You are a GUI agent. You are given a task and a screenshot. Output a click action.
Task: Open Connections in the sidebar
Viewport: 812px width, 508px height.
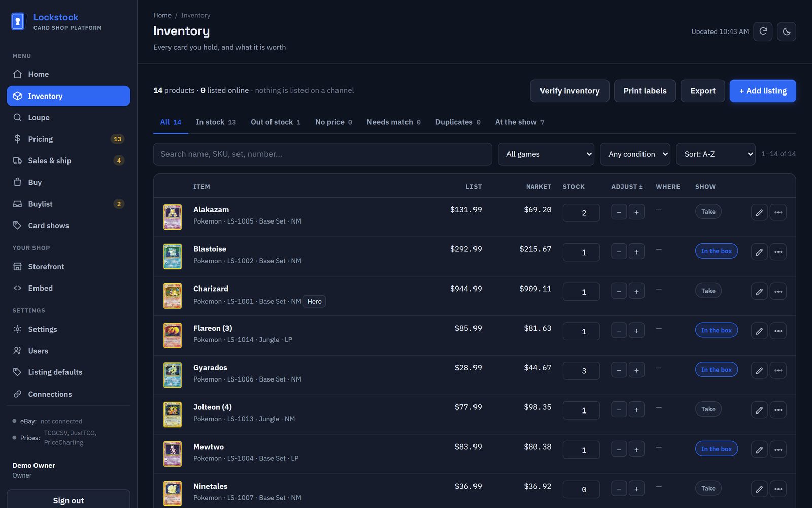coord(69,394)
